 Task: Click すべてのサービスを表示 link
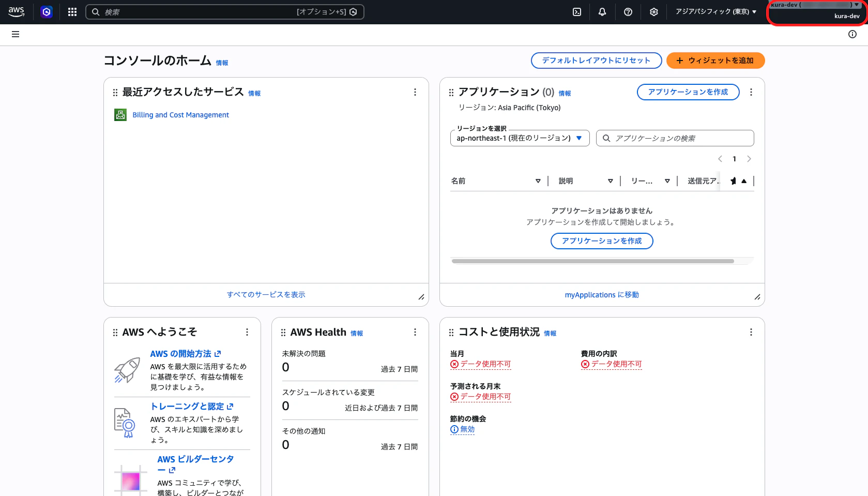coord(266,295)
